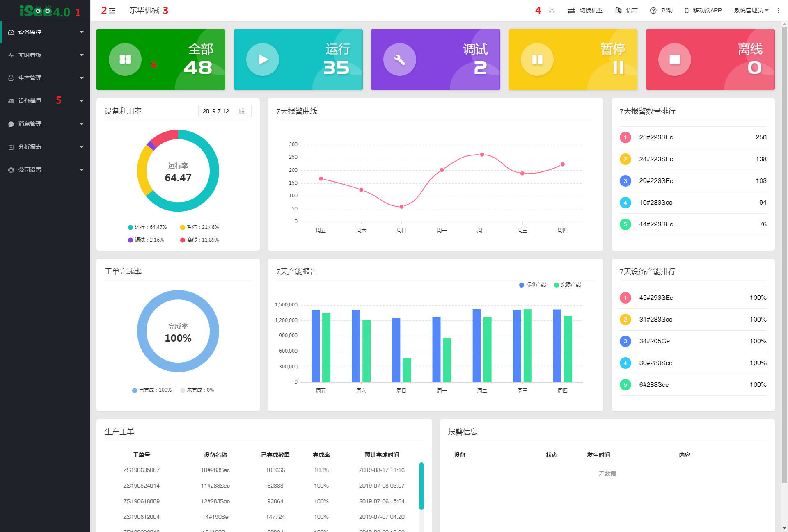788x532 pixels.
Task: Click the vertical three-dot more menu
Action: (x=779, y=11)
